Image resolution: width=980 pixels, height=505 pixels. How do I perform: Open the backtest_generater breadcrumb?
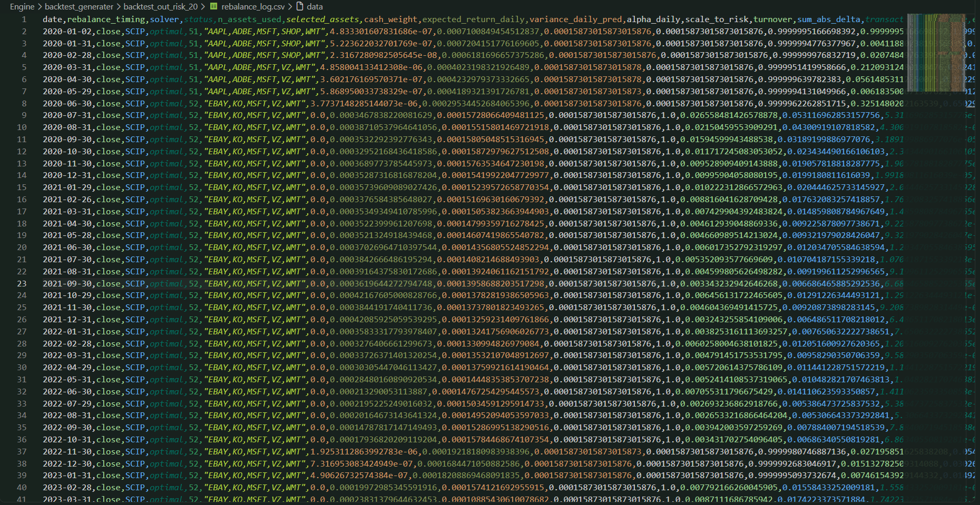point(79,6)
